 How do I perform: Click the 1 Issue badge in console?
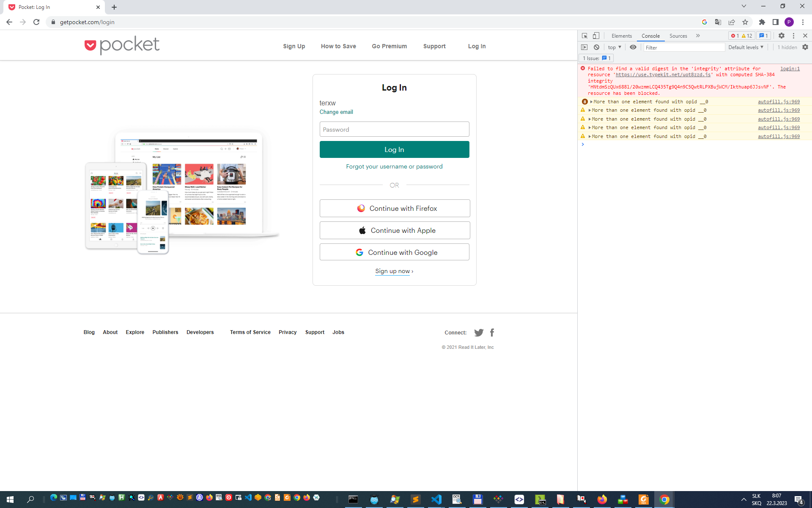pyautogui.click(x=596, y=58)
